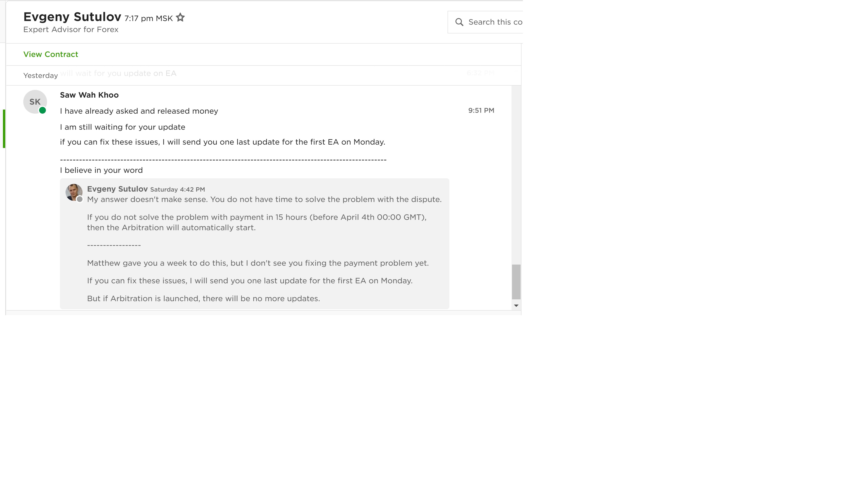Click the magnifying glass search icon
The image size is (868, 488).
(459, 21)
